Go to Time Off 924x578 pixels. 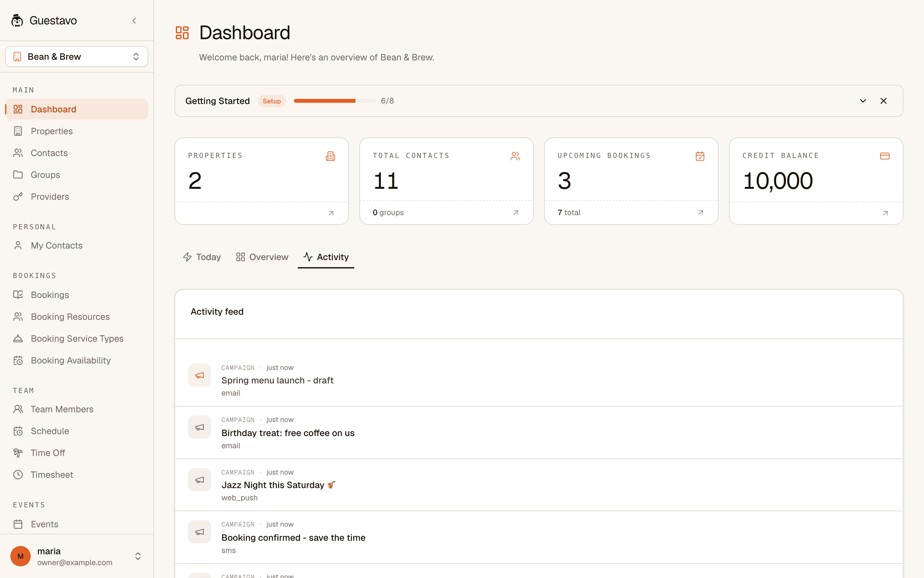point(77,453)
